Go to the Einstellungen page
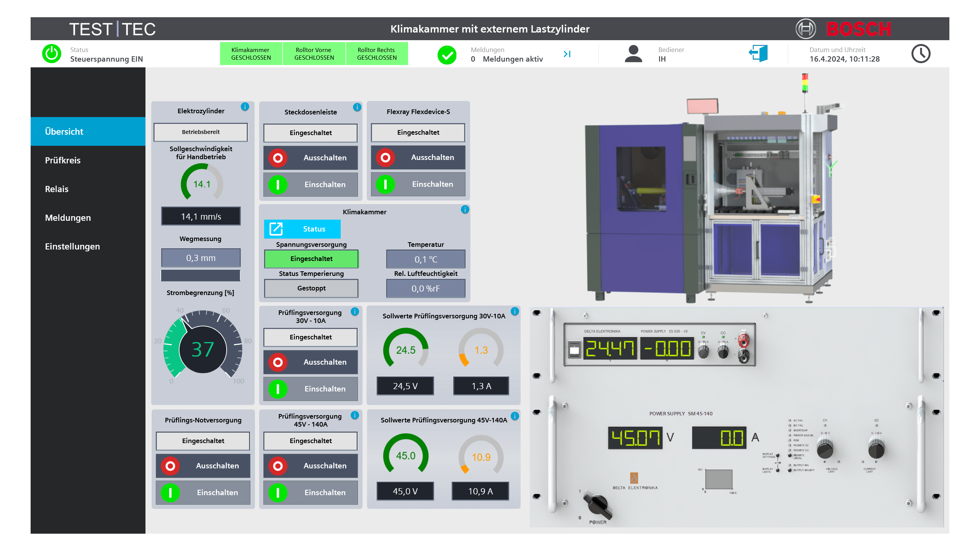This screenshot has height=551, width=980. 72,246
